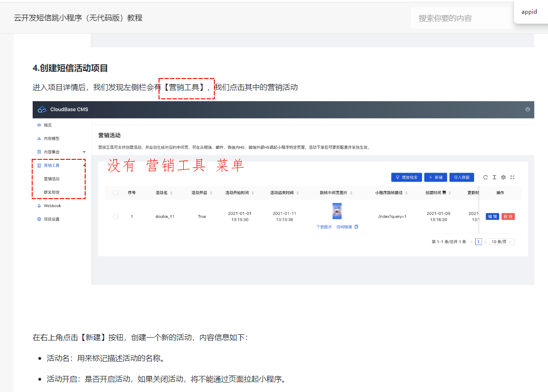The height and width of the screenshot is (392, 548).
Task: Select 概览 in the CMS sidebar
Action: coord(48,125)
